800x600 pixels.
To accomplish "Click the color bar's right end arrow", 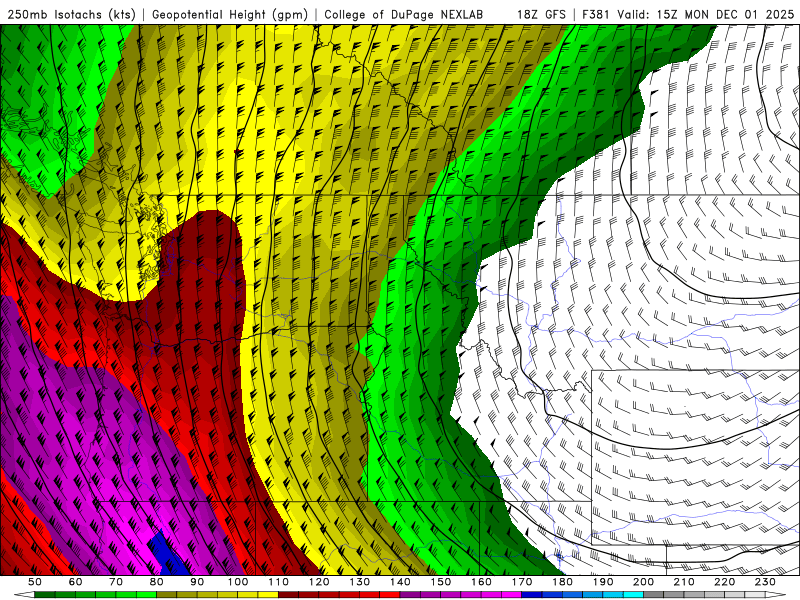I will pyautogui.click(x=775, y=595).
